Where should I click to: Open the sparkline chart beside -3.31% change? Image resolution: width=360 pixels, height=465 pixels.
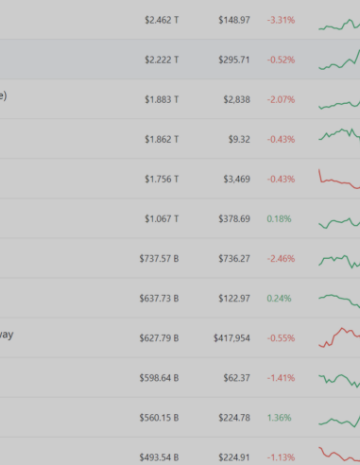click(x=339, y=25)
